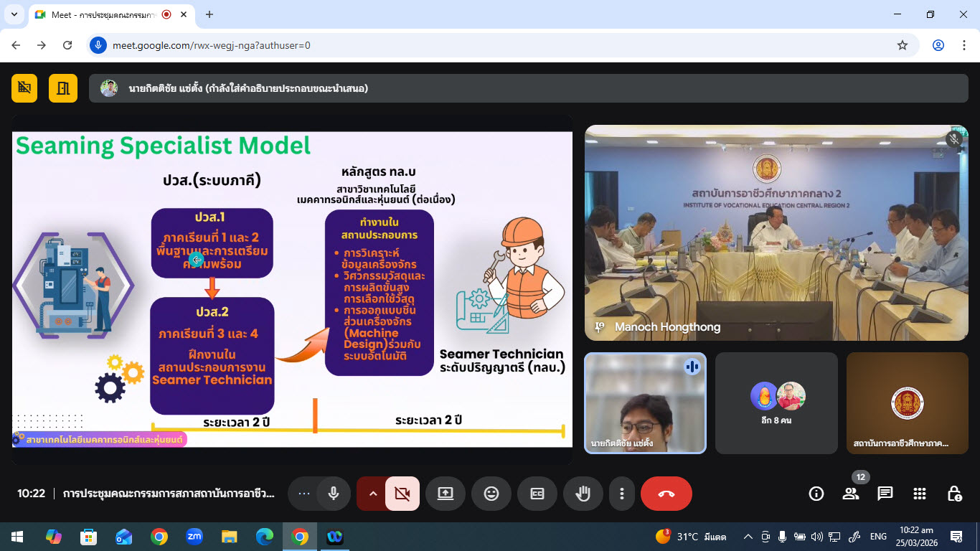Open a new browser tab
This screenshot has width=980, height=551.
pos(209,14)
